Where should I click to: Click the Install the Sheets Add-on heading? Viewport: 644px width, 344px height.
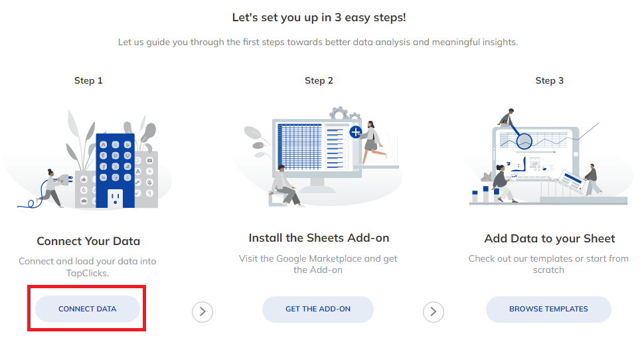pyautogui.click(x=319, y=238)
